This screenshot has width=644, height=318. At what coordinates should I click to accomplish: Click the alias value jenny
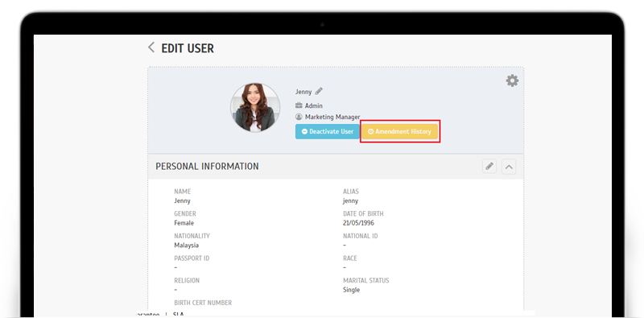[351, 201]
